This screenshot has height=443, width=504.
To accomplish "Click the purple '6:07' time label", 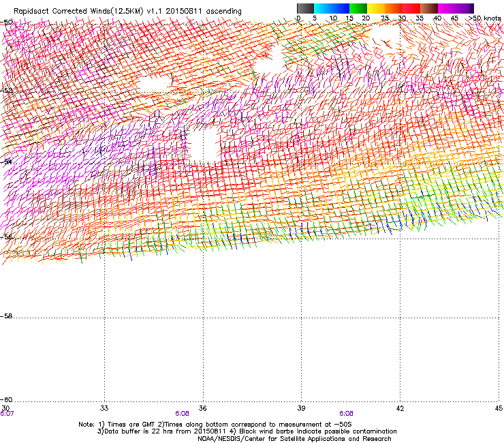I will (x=7, y=414).
